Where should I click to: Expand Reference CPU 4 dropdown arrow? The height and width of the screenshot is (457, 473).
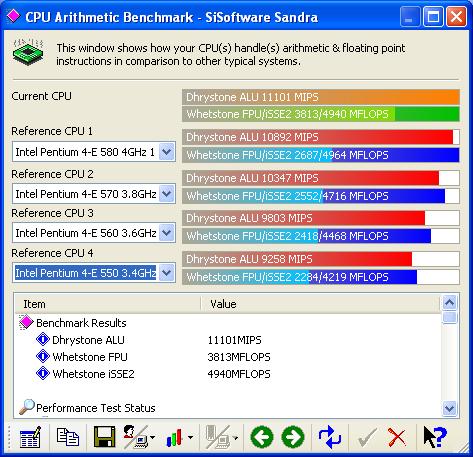[167, 273]
